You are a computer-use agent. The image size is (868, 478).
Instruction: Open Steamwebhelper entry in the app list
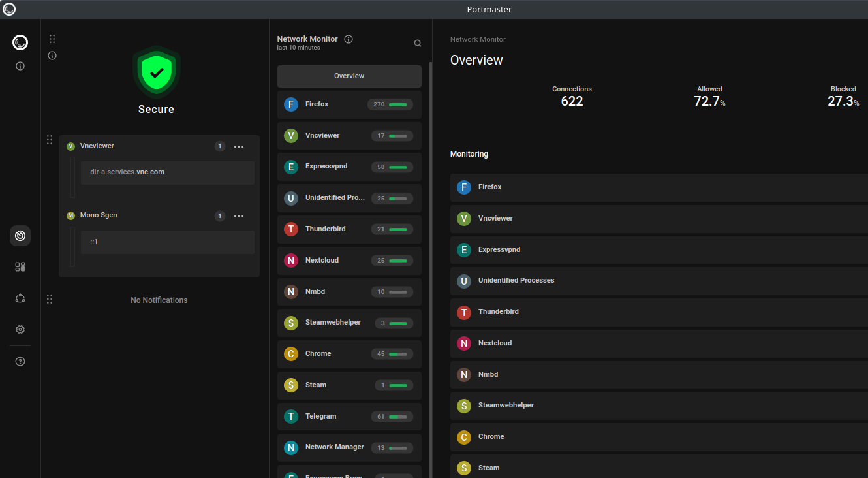(x=349, y=323)
